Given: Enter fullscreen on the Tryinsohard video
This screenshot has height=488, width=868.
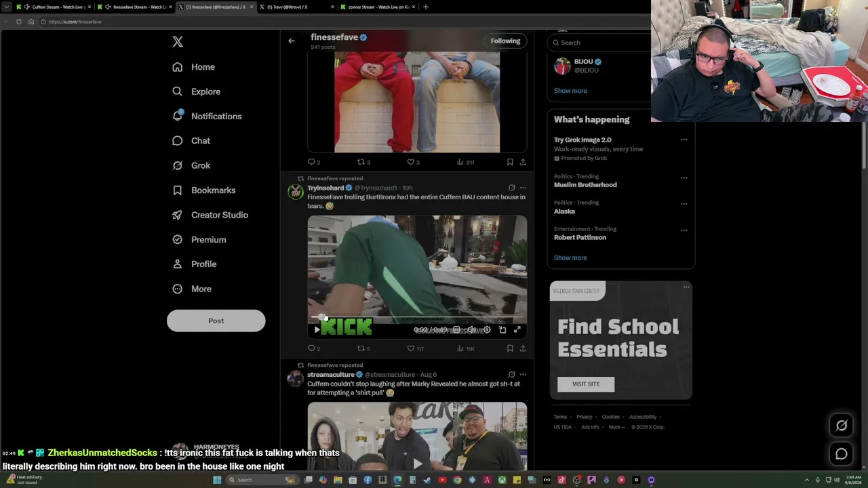Looking at the screenshot, I should [517, 330].
